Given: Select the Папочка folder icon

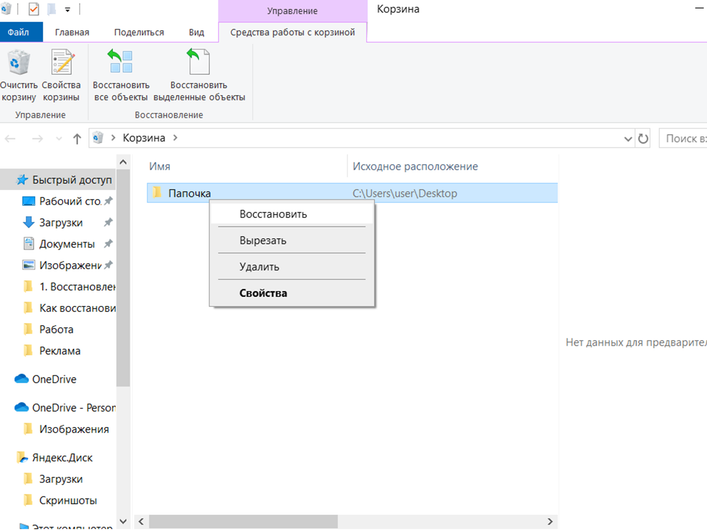Looking at the screenshot, I should point(157,192).
